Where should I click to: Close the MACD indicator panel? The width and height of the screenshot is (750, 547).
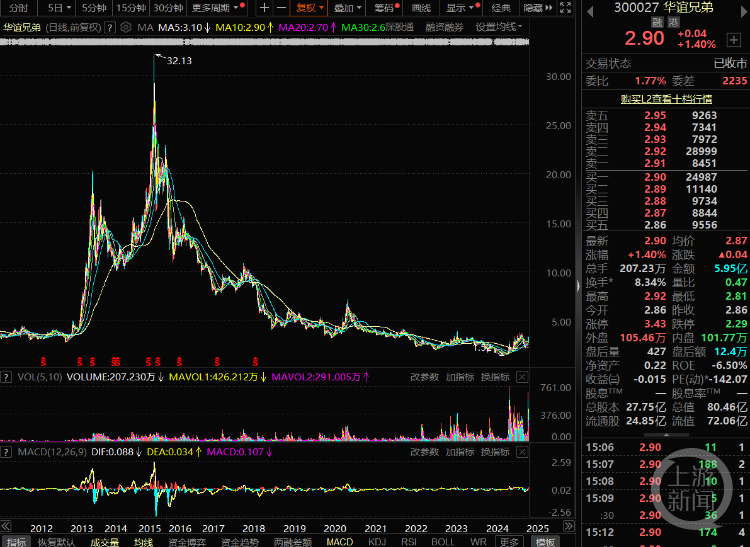coord(522,452)
